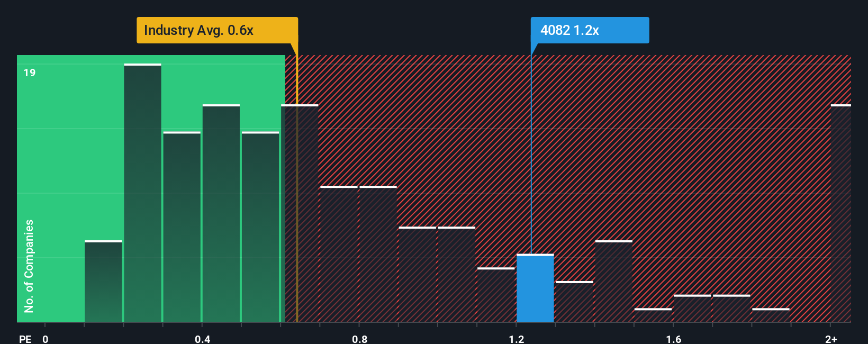This screenshot has width=868, height=344.
Task: Click the shortest green bar on the left
Action: [103, 281]
